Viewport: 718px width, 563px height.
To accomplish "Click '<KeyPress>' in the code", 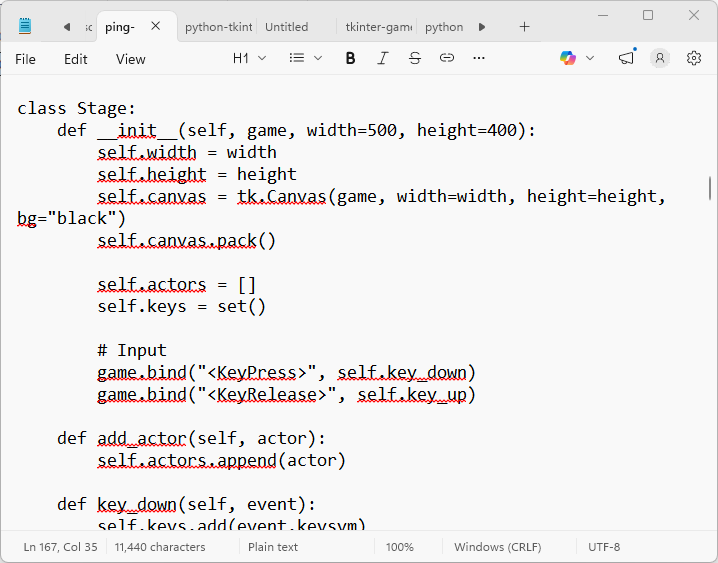I will (x=256, y=372).
